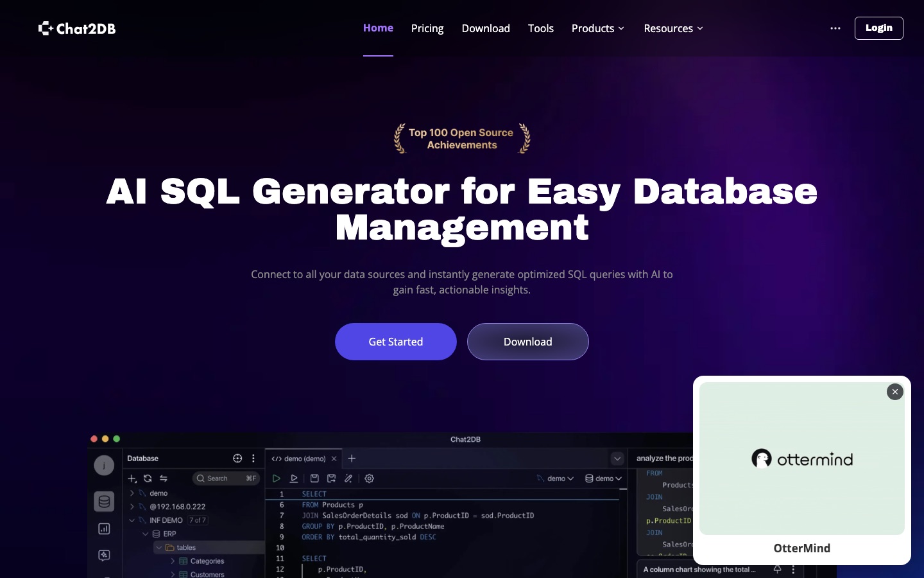Close the demo (demo) editor tab
Viewport: 924px width, 578px height.
[x=334, y=459]
